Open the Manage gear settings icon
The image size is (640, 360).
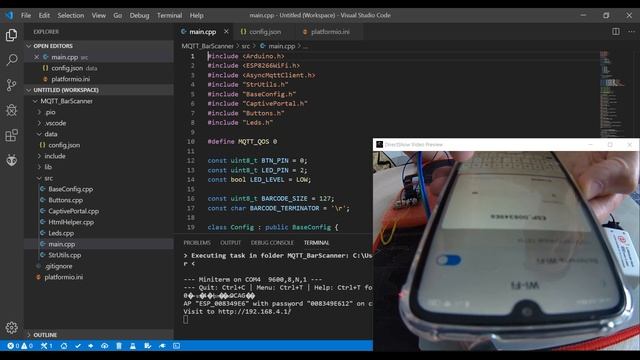click(x=11, y=327)
